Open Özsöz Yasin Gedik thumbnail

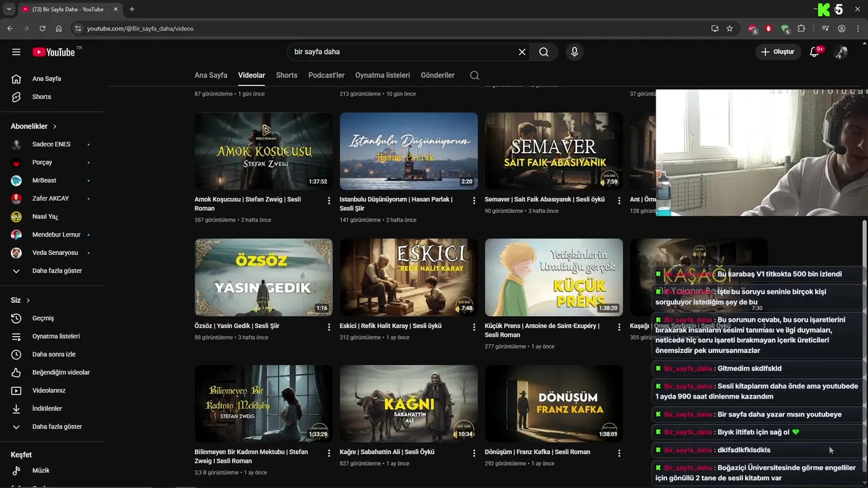click(264, 277)
